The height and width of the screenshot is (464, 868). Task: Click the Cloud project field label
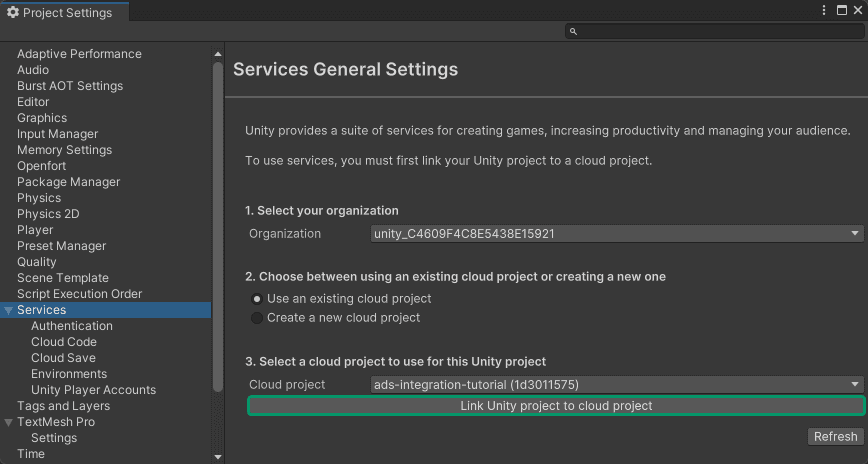287,385
